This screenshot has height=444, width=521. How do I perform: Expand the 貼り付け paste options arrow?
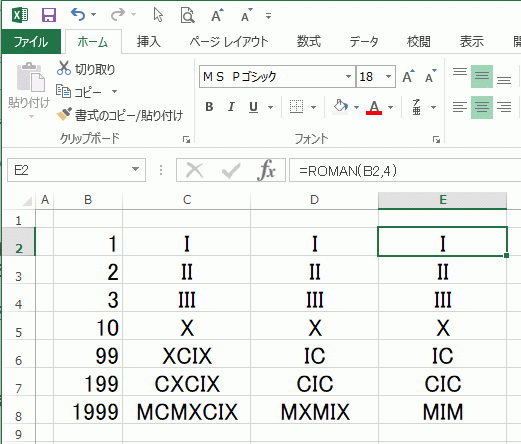point(31,116)
